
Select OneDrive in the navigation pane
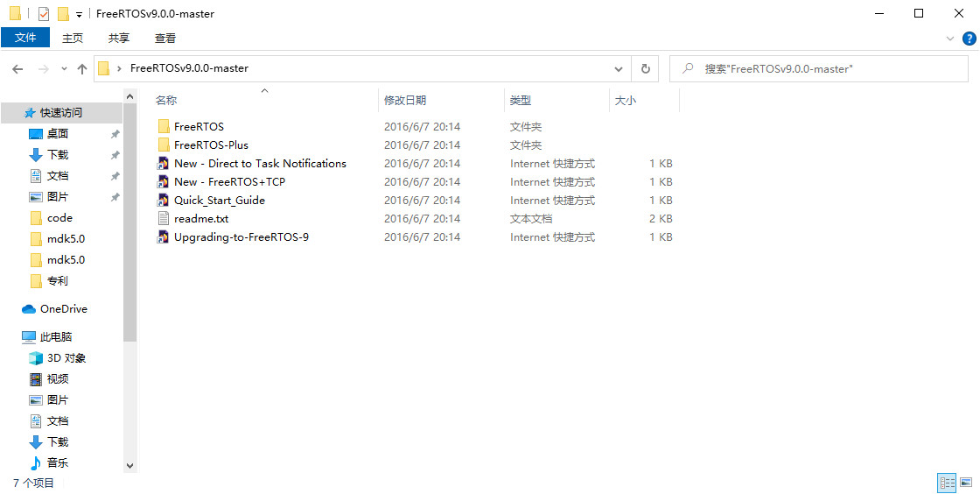[x=63, y=309]
